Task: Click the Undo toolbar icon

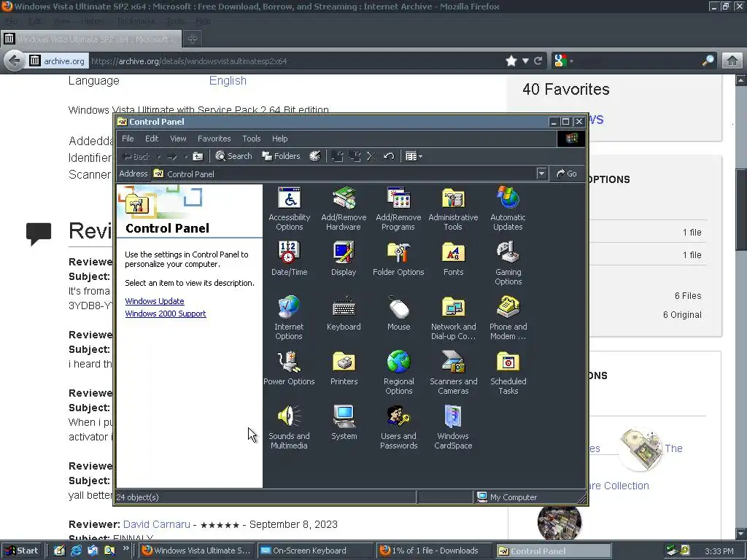Action: (x=389, y=156)
